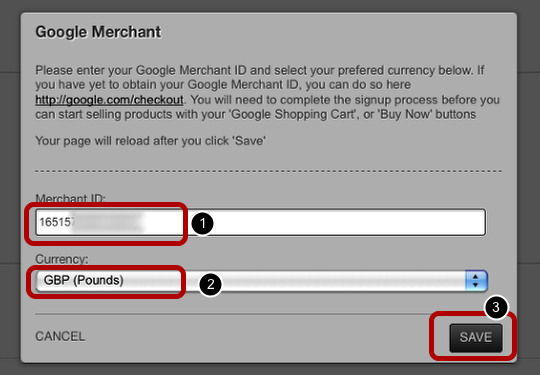This screenshot has height=375, width=540.
Task: Focus the Merchant ID text field
Action: point(261,222)
